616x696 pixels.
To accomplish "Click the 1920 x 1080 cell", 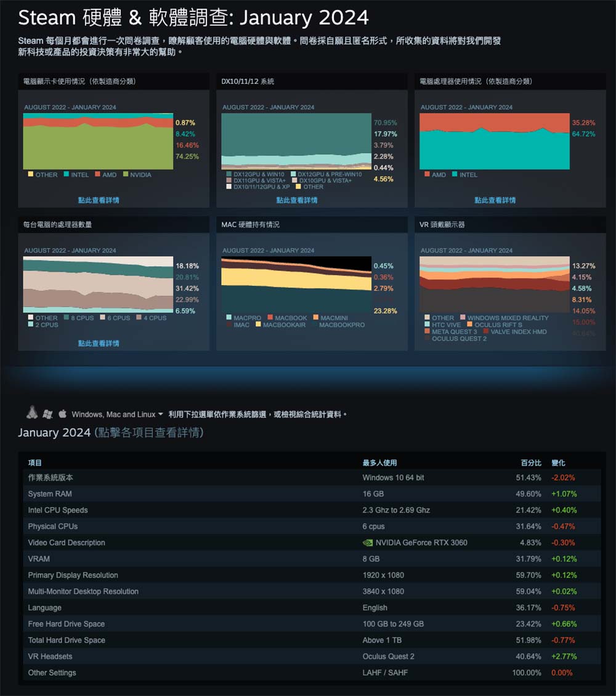I will (x=383, y=575).
